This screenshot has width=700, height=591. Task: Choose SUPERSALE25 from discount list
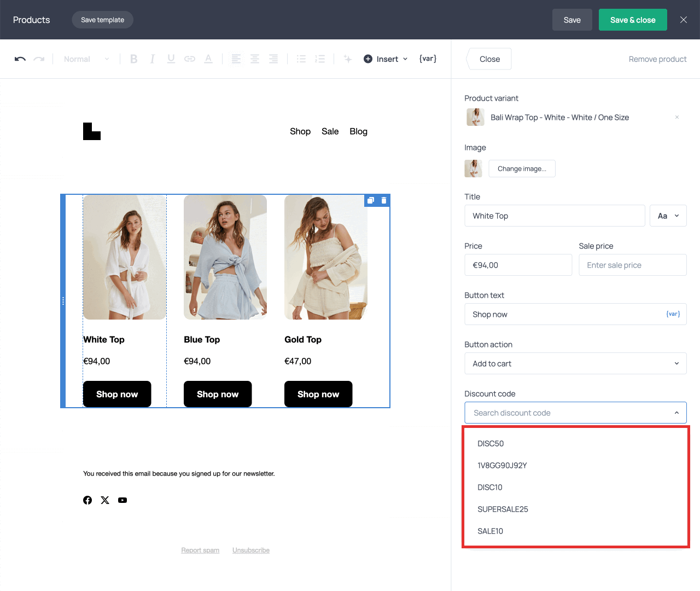[x=503, y=509]
